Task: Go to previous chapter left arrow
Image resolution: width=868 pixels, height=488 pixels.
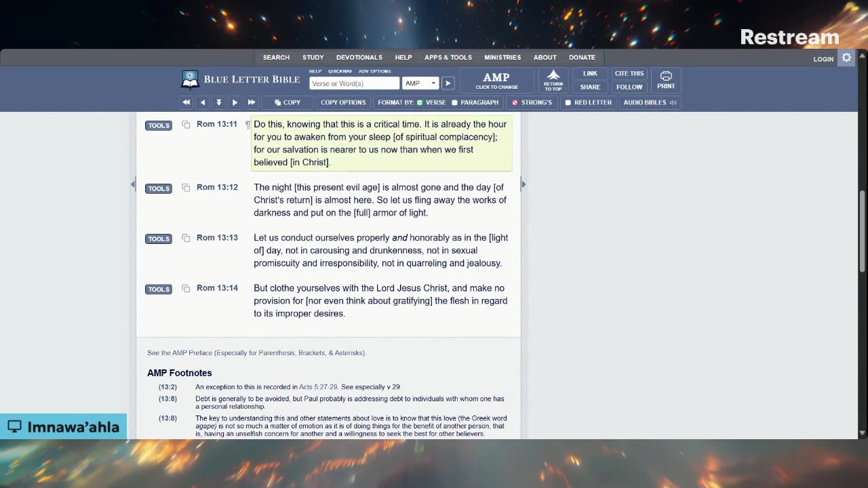Action: (x=202, y=102)
